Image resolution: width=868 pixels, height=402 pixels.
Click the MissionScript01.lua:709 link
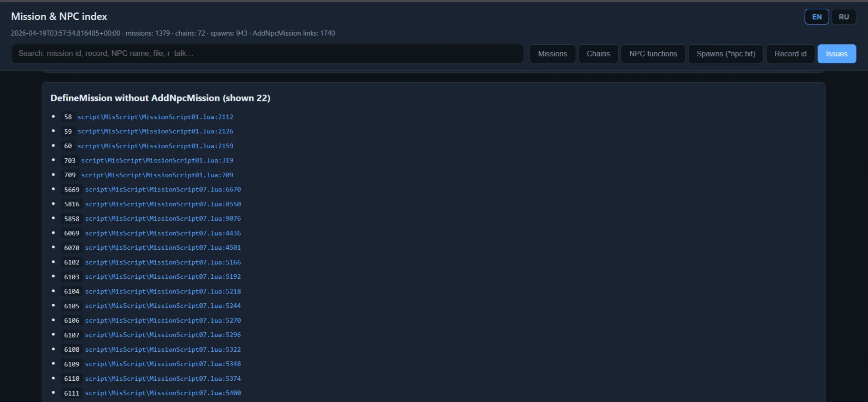157,175
